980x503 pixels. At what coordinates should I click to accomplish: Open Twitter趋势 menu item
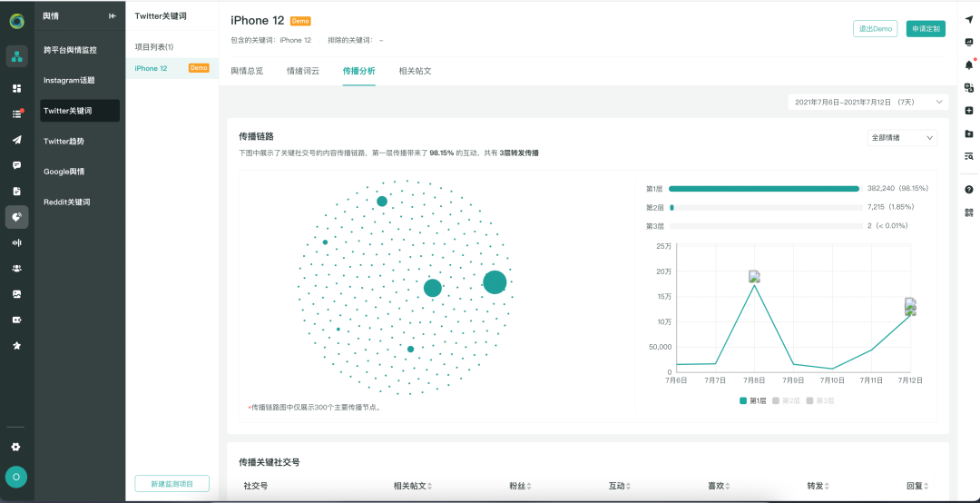click(79, 142)
